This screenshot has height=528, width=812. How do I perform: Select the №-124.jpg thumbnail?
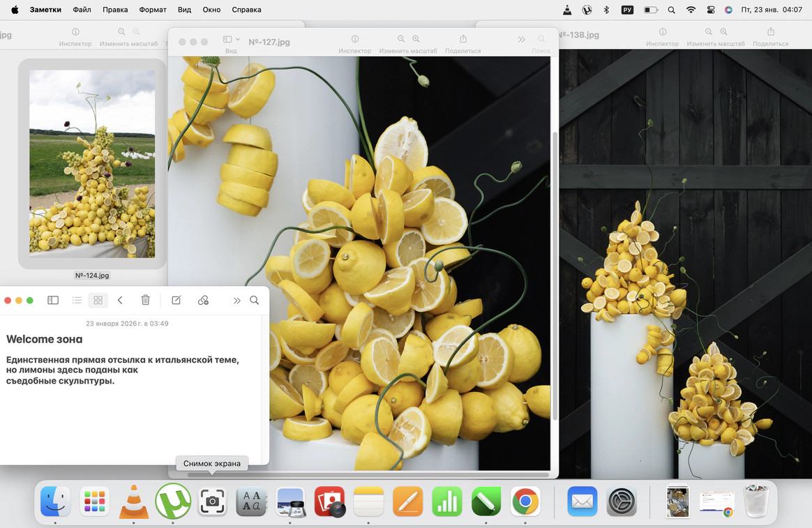[x=92, y=164]
